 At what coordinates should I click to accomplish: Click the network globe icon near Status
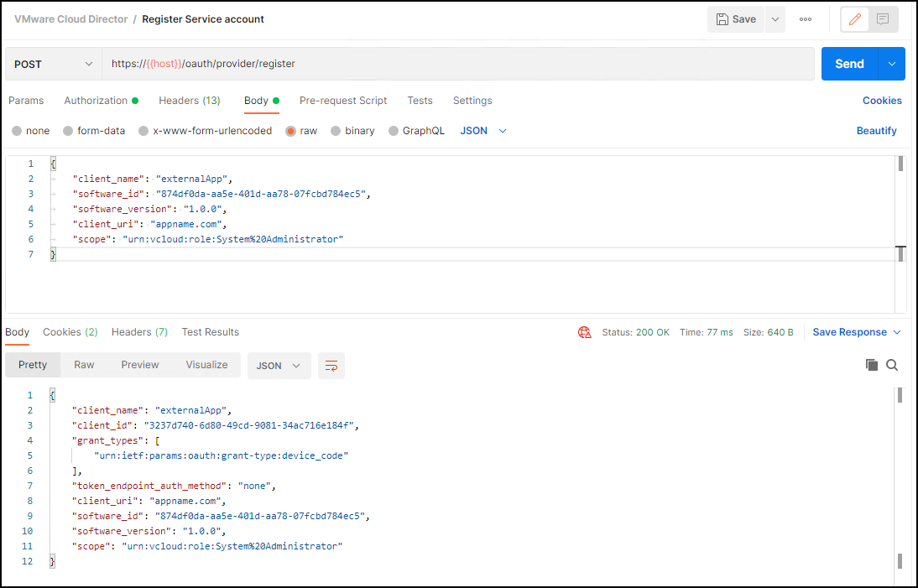pos(585,332)
